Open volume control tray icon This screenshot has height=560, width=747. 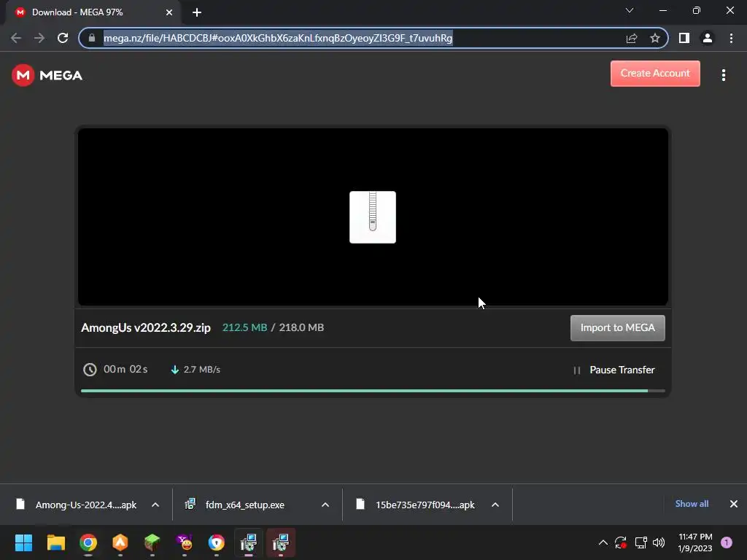click(x=659, y=542)
